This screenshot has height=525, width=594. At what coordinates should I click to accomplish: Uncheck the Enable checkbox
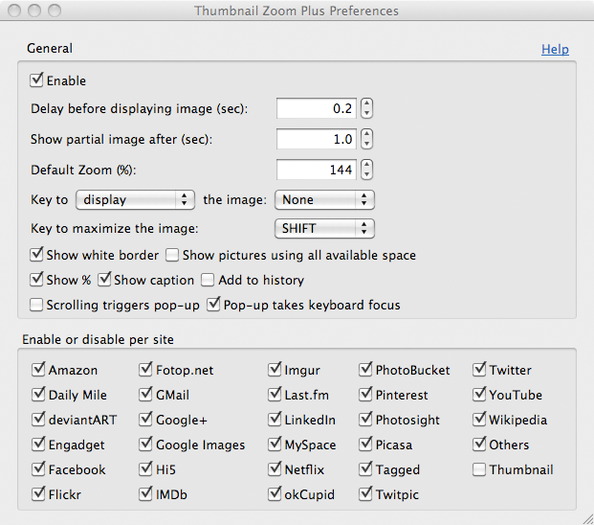[x=36, y=80]
